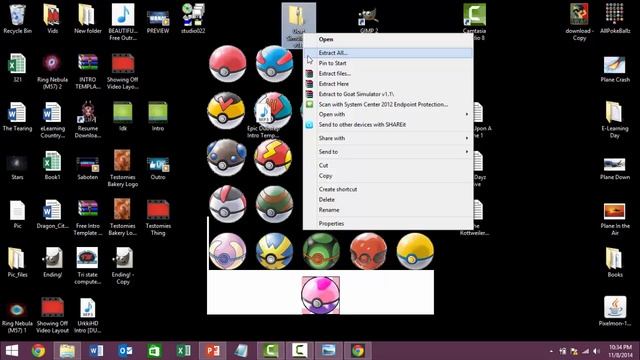Select the eLearning Country... Word icon

[x=52, y=120]
